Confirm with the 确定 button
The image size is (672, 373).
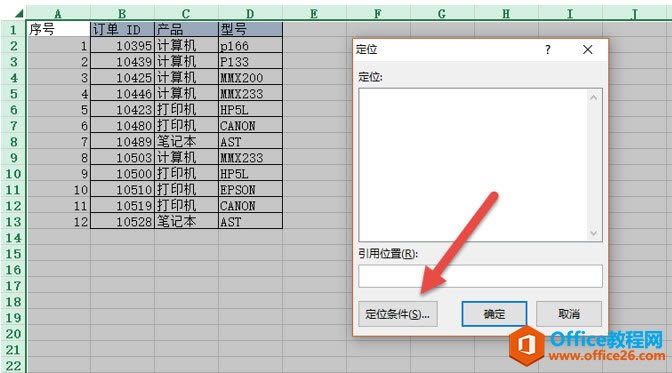point(494,314)
